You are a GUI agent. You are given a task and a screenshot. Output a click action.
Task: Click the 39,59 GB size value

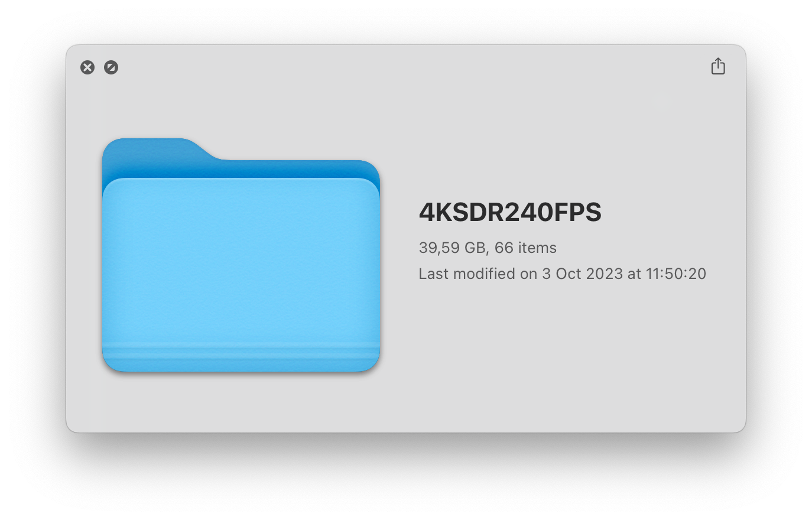pyautogui.click(x=452, y=248)
